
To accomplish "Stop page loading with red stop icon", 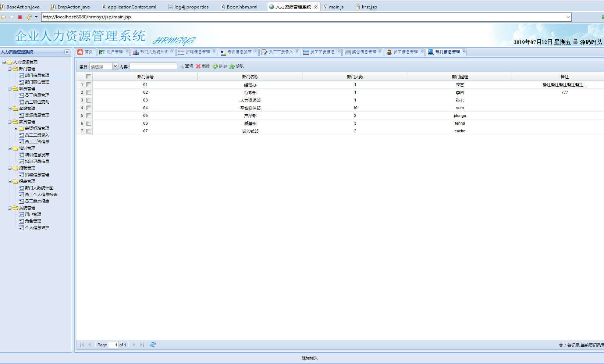I will click(x=20, y=17).
